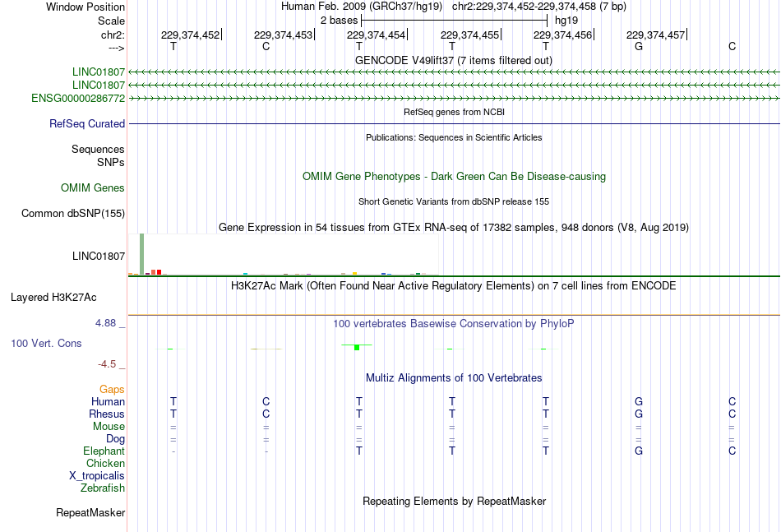Click the ENSG00000286772 gene label
Viewport: 781px width, 532px height.
(x=78, y=98)
